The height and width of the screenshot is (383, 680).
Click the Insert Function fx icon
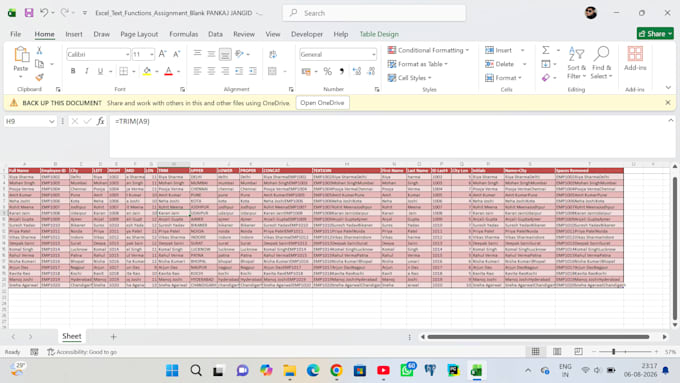click(101, 121)
